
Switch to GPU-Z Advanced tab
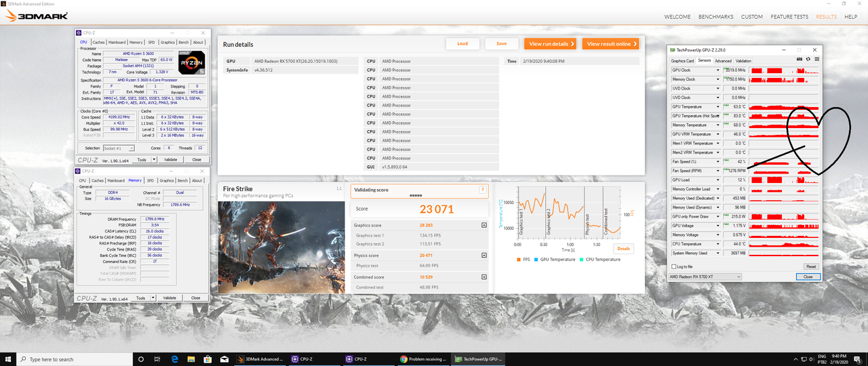(723, 61)
